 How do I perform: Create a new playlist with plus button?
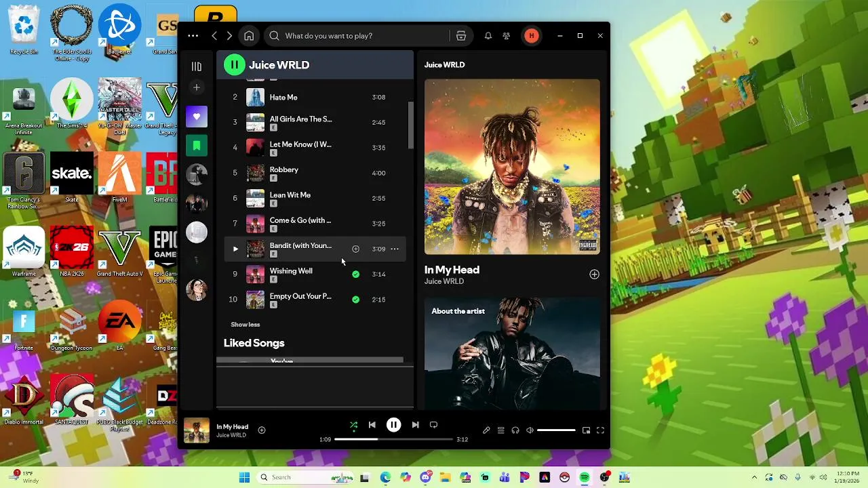pyautogui.click(x=197, y=87)
